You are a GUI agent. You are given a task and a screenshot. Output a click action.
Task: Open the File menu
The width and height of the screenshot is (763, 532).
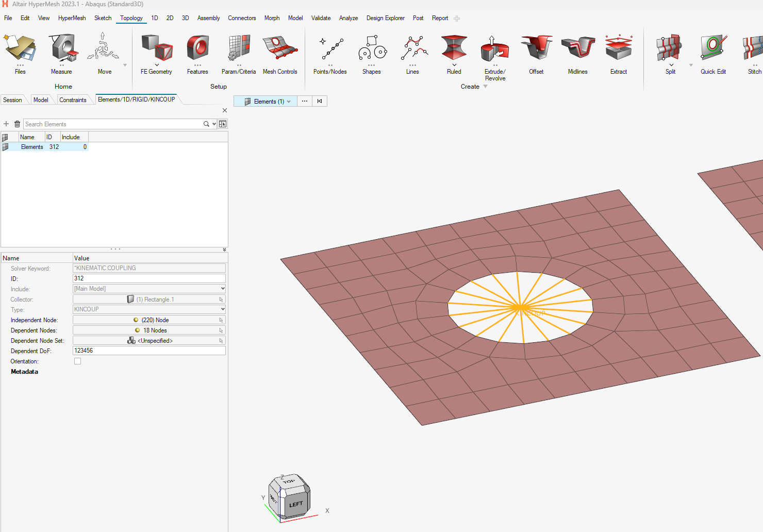coord(8,18)
